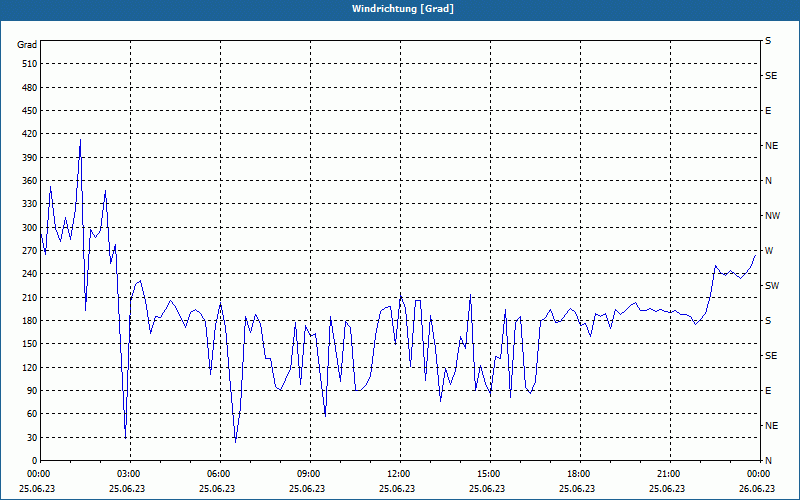Click the chart title Windrichtung [Grad]
800x500 pixels.
[x=403, y=9]
